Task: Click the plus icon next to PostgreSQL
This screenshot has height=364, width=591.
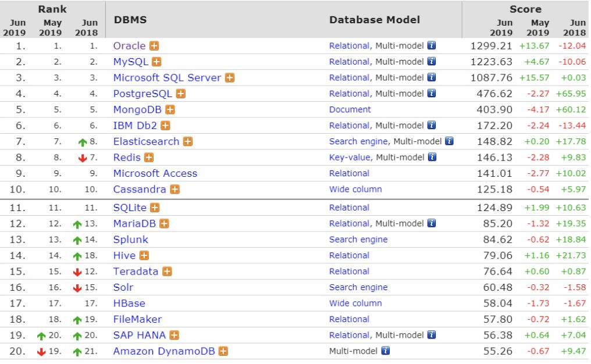Action: point(181,94)
